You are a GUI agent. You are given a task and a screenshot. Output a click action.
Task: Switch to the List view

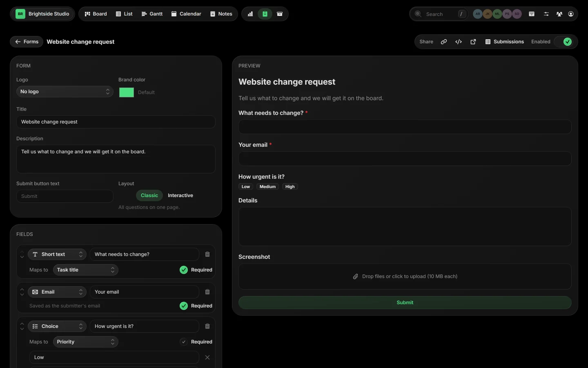point(124,14)
